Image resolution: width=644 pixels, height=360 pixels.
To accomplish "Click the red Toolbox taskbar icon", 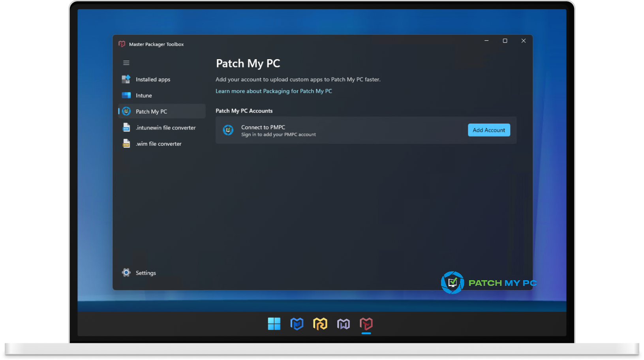I will 366,324.
